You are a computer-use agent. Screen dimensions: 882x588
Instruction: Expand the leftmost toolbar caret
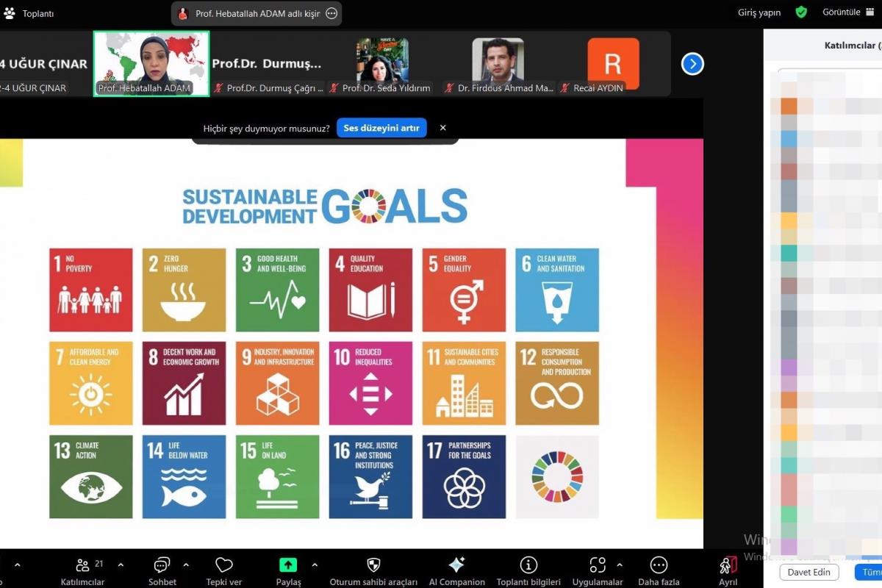pyautogui.click(x=18, y=565)
